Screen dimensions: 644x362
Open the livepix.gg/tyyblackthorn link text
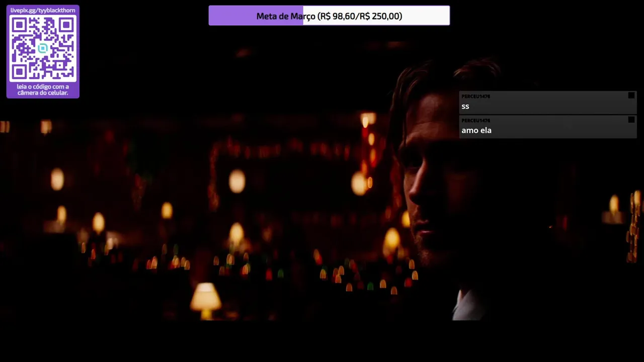click(x=43, y=10)
